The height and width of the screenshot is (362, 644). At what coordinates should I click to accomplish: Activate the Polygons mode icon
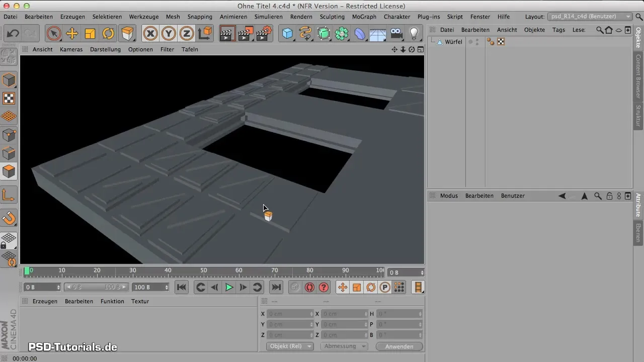point(9,171)
